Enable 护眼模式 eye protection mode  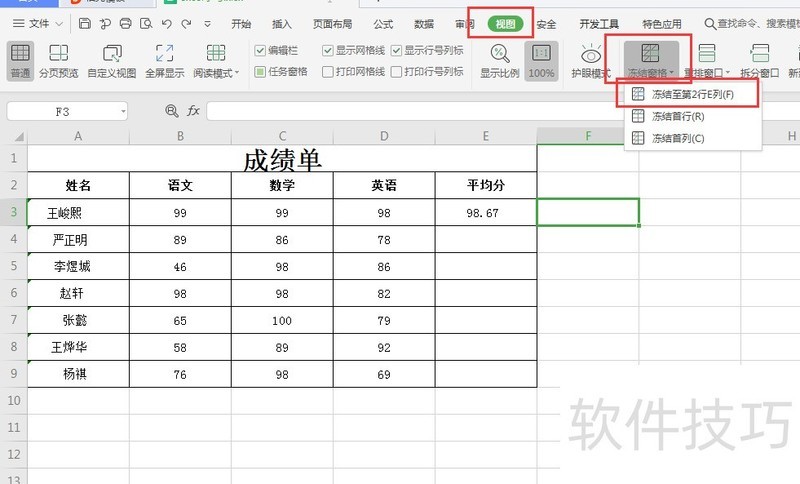[x=591, y=61]
